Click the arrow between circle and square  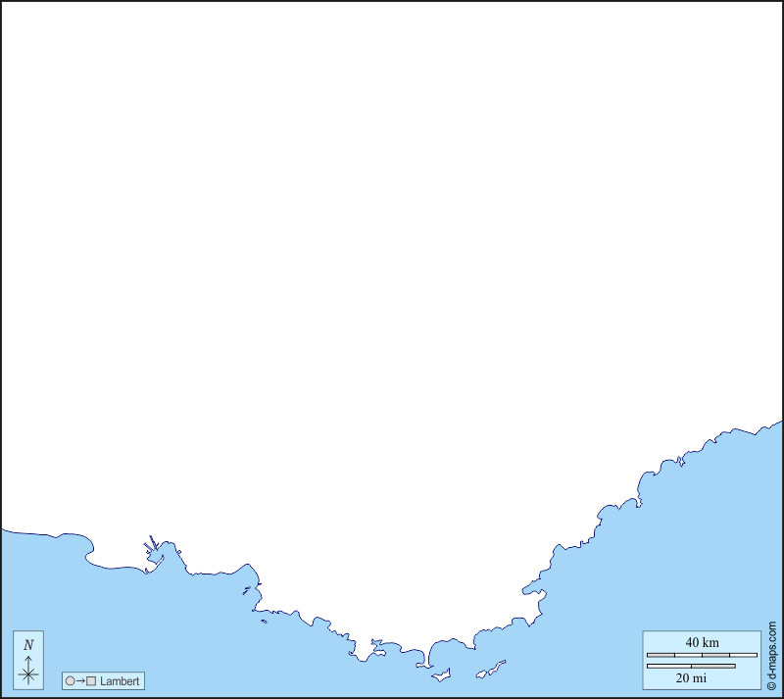[x=80, y=680]
